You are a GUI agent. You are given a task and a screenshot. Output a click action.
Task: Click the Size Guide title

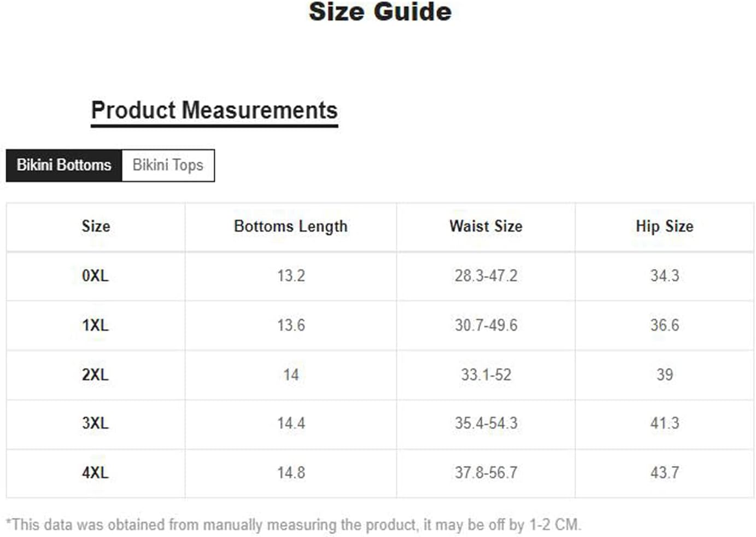click(380, 12)
